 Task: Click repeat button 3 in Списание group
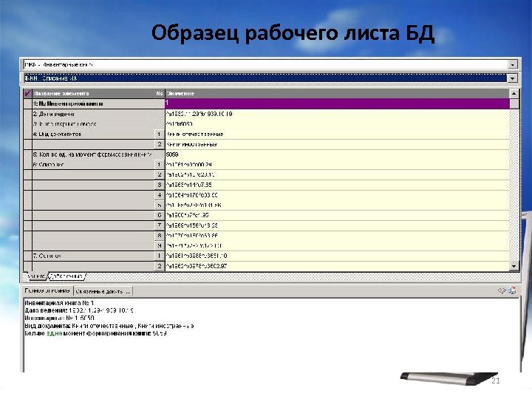[159, 185]
